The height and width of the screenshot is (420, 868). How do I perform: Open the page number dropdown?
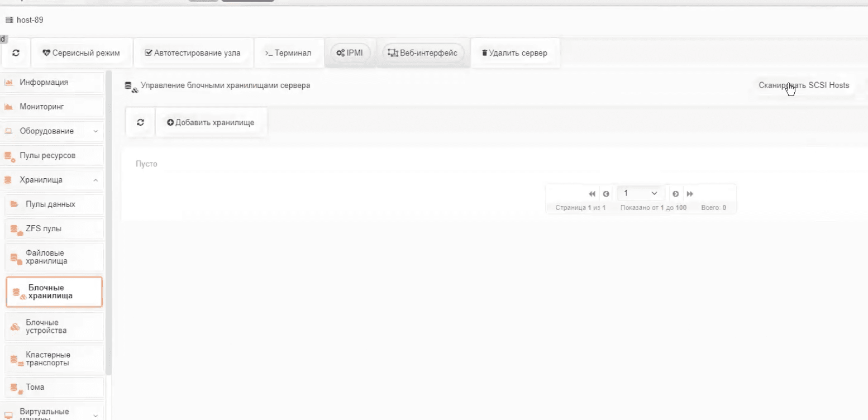tap(640, 193)
